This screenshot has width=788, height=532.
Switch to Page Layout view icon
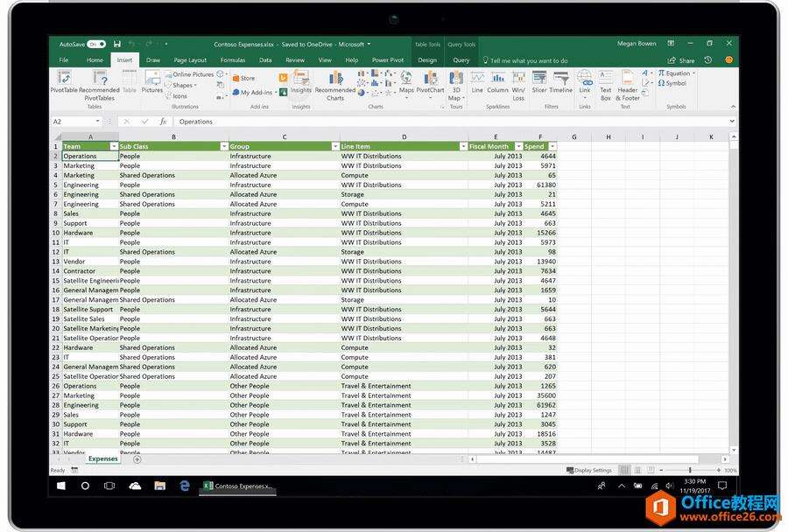637,470
